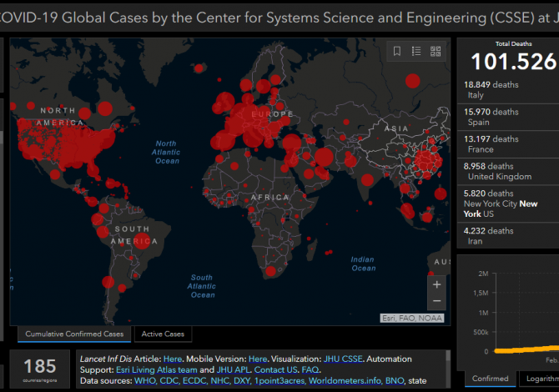Show the map legend list icon

click(416, 52)
